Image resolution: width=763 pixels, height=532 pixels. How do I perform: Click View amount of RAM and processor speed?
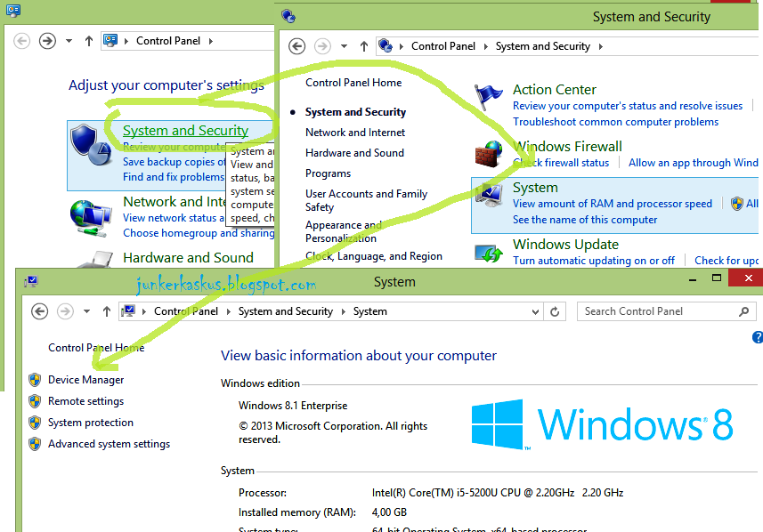click(613, 204)
